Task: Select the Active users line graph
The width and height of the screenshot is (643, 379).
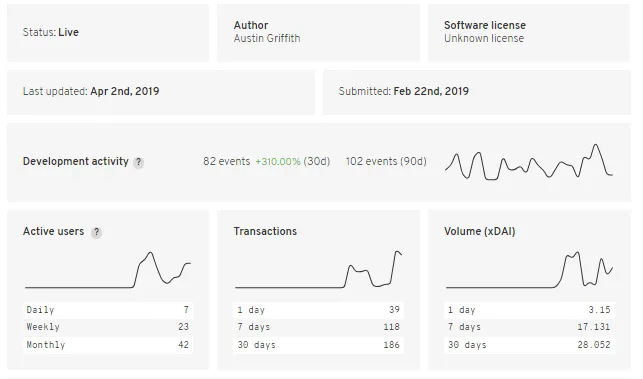Action: 108,270
